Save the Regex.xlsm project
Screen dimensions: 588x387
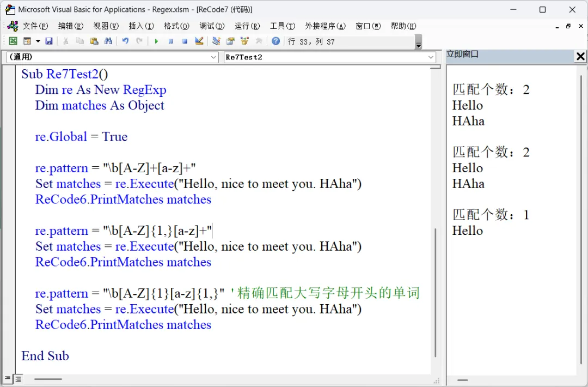tap(49, 41)
